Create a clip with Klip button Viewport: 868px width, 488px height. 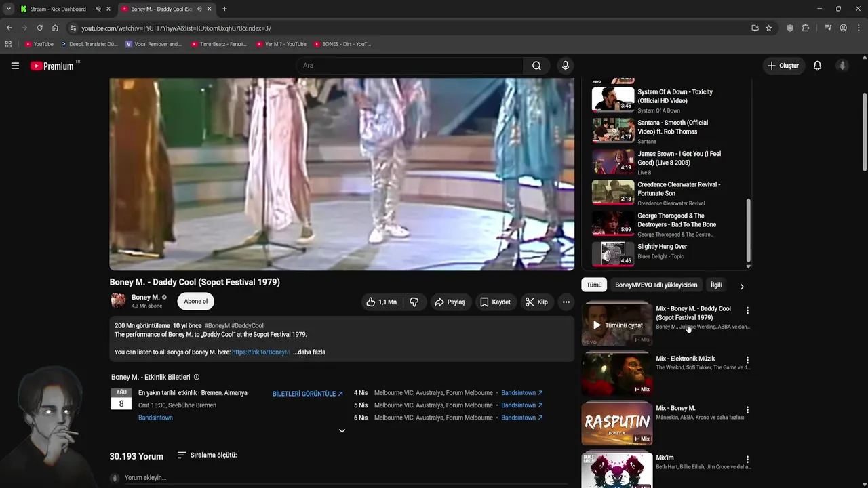click(x=536, y=302)
